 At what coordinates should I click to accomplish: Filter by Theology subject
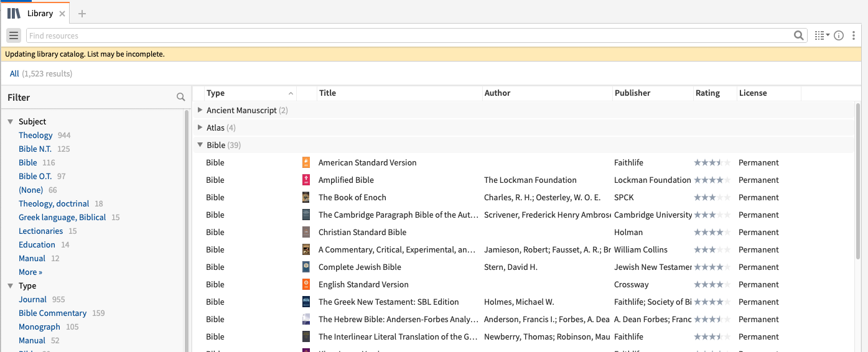(x=35, y=135)
